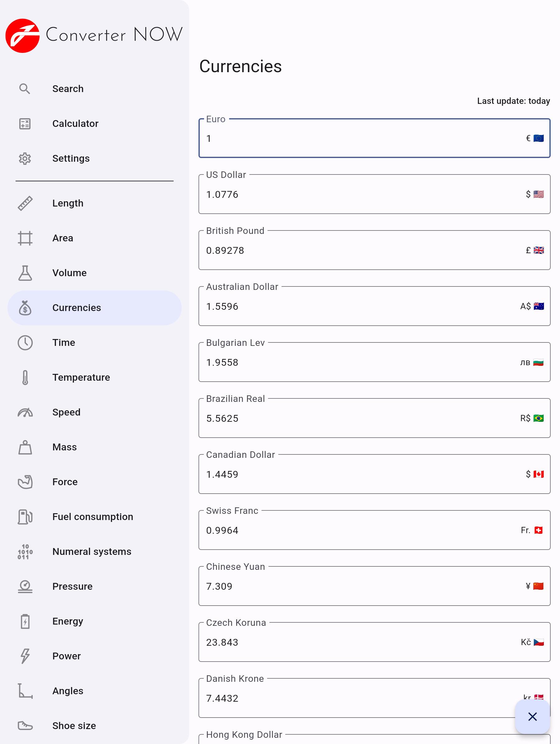Select the Swiss Franc input field
Image resolution: width=560 pixels, height=744 pixels.
363,530
